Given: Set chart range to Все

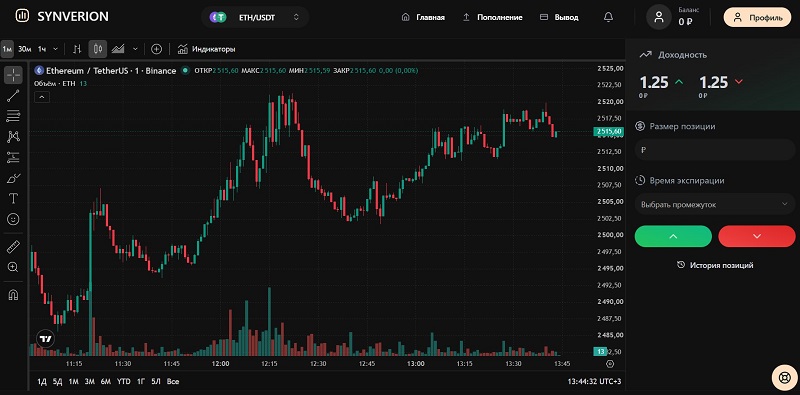Looking at the screenshot, I should 173,382.
